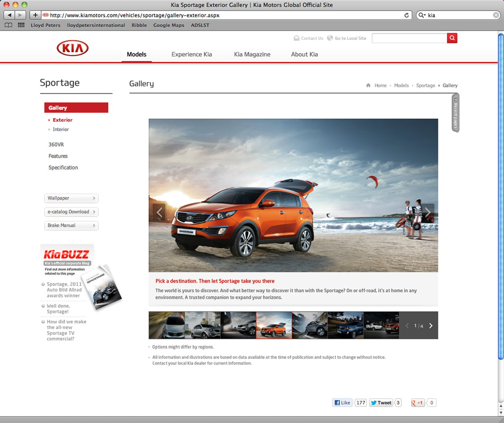Click the Facebook Like button
504x423 pixels.
(x=342, y=402)
